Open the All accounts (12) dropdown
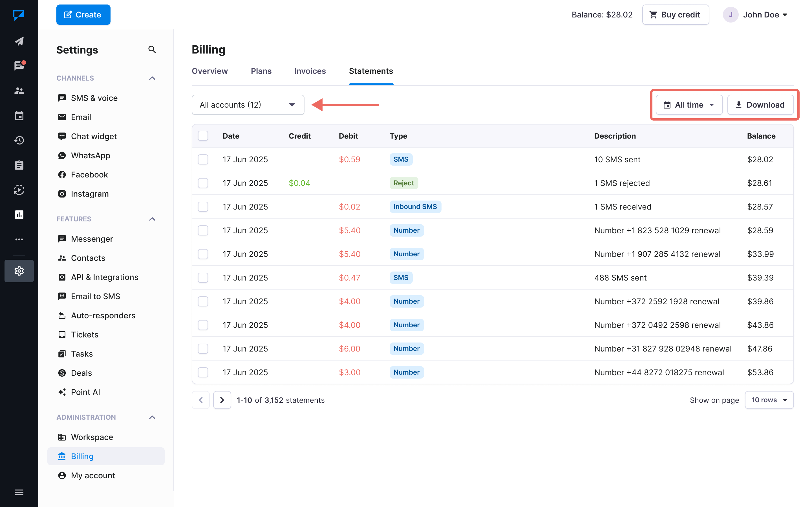 [248, 104]
